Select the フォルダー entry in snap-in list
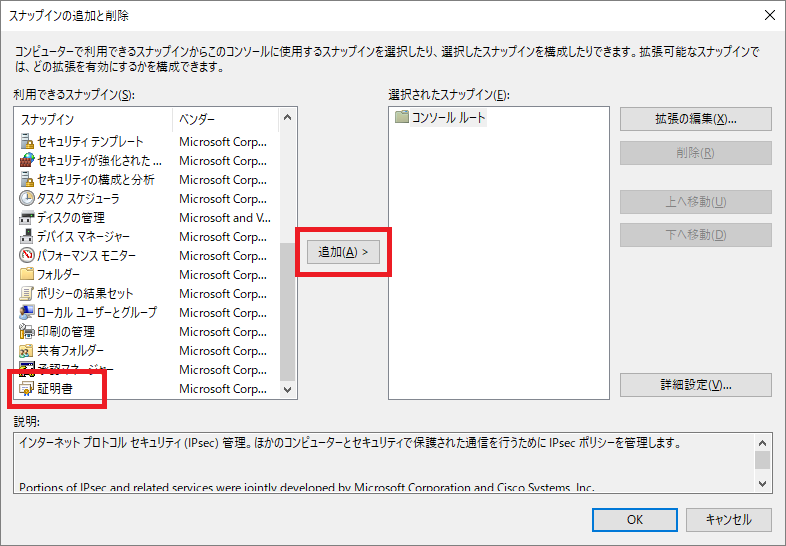Screen dimensions: 786x546 coord(58,275)
